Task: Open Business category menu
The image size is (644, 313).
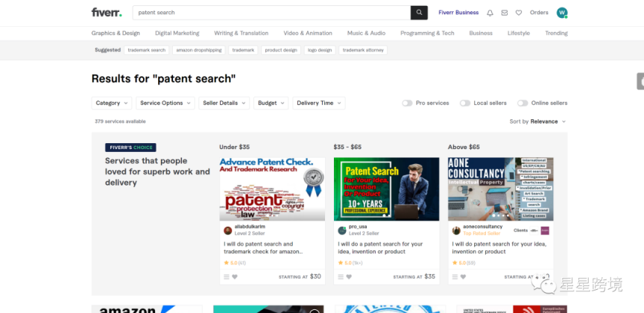Action: click(481, 34)
